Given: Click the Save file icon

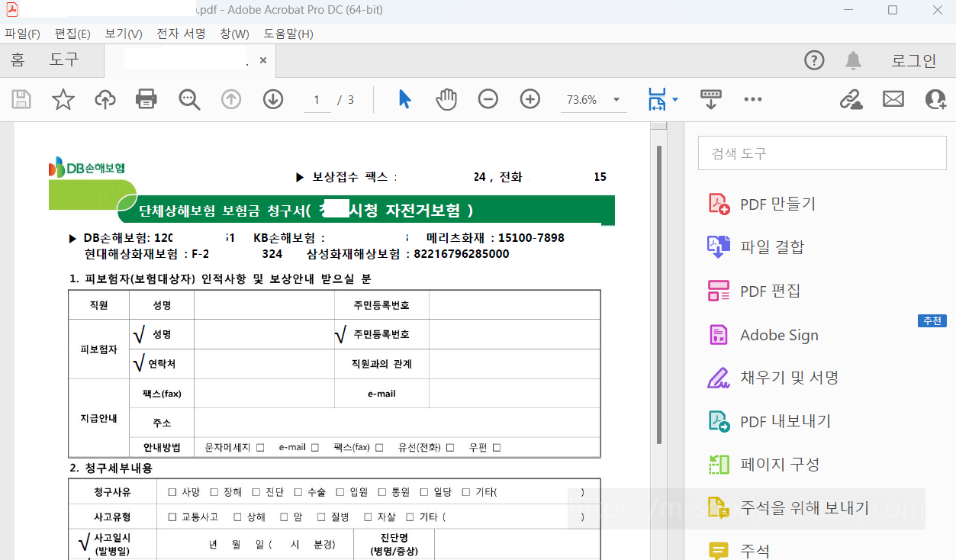Looking at the screenshot, I should click(x=21, y=99).
